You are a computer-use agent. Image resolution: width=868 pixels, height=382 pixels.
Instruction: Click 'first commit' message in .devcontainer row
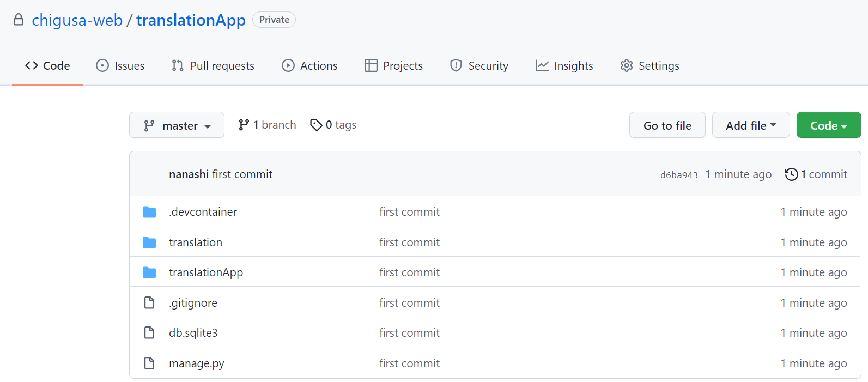pos(410,212)
